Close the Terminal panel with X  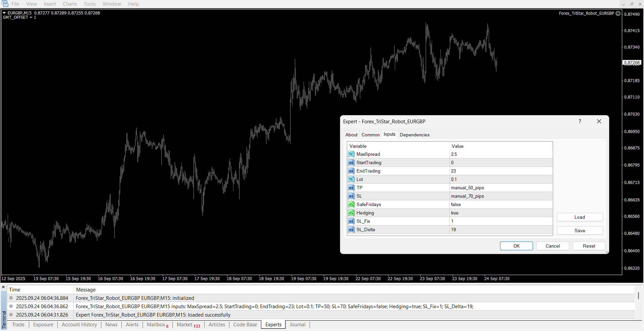(3, 287)
